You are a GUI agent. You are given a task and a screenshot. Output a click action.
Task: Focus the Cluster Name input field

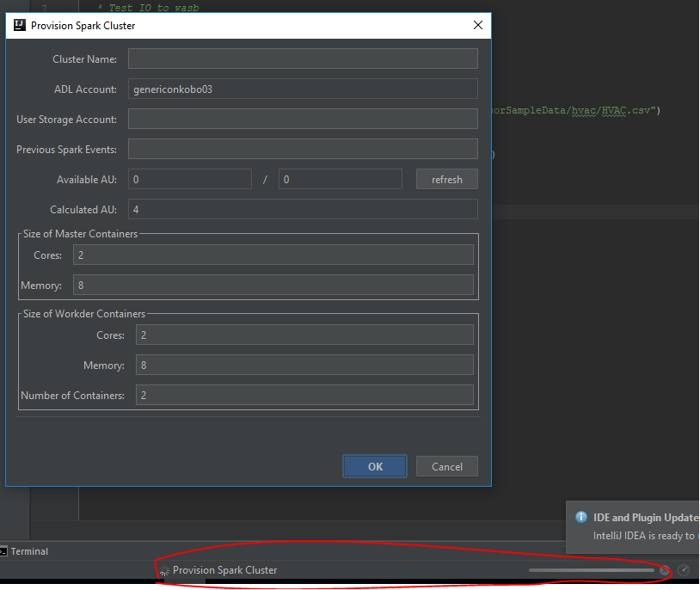303,58
